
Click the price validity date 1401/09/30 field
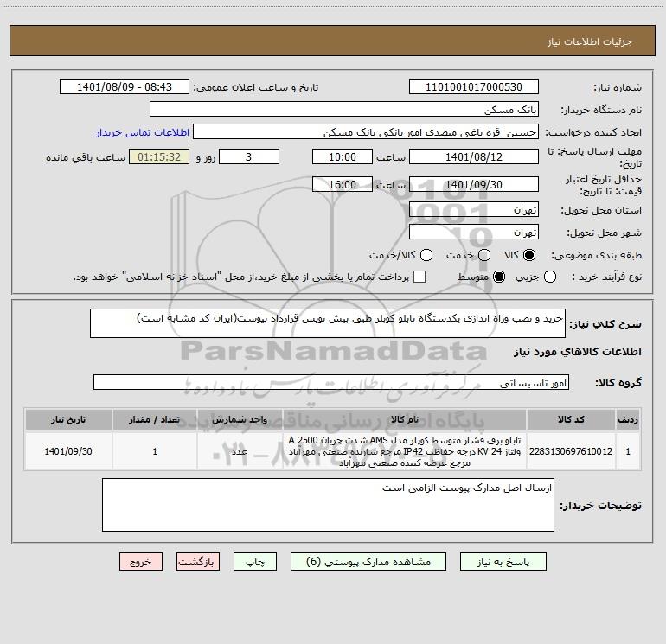(474, 184)
